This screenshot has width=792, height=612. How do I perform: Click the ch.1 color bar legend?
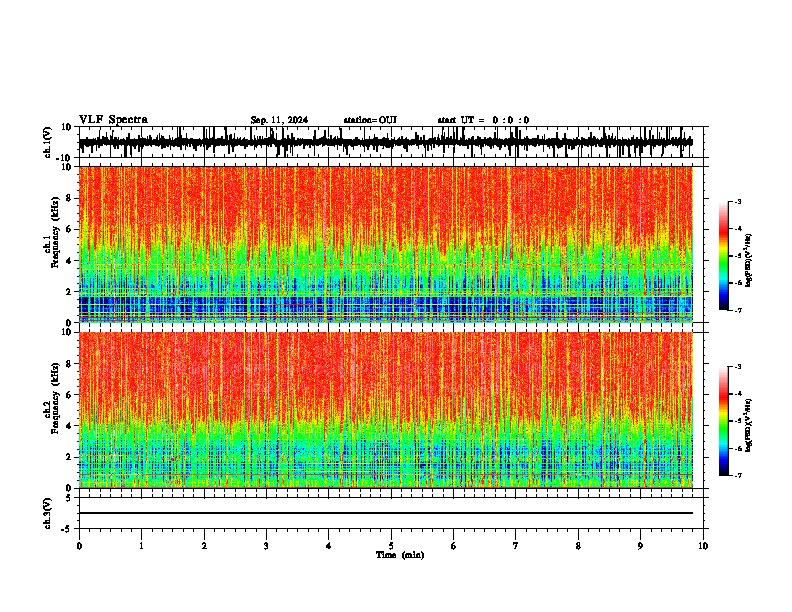(x=724, y=256)
